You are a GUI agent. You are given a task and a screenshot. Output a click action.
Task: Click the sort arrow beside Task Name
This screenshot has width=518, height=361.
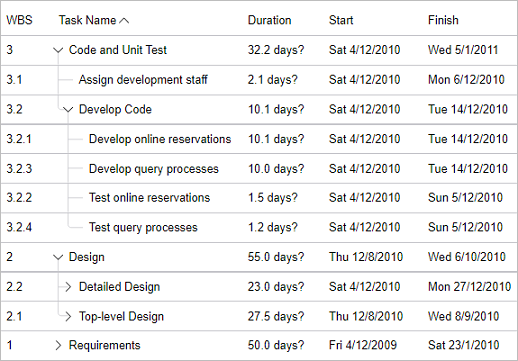point(124,21)
